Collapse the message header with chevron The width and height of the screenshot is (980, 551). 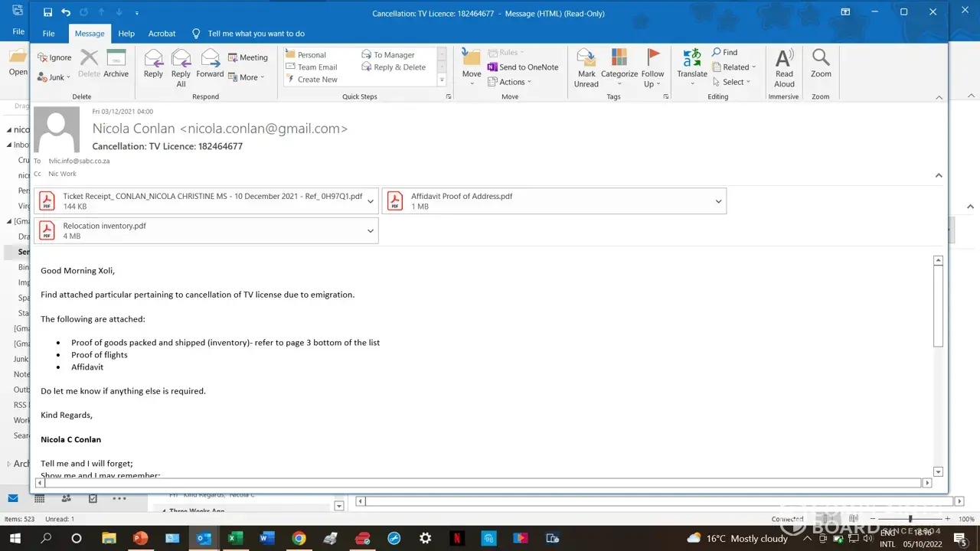[x=939, y=175]
